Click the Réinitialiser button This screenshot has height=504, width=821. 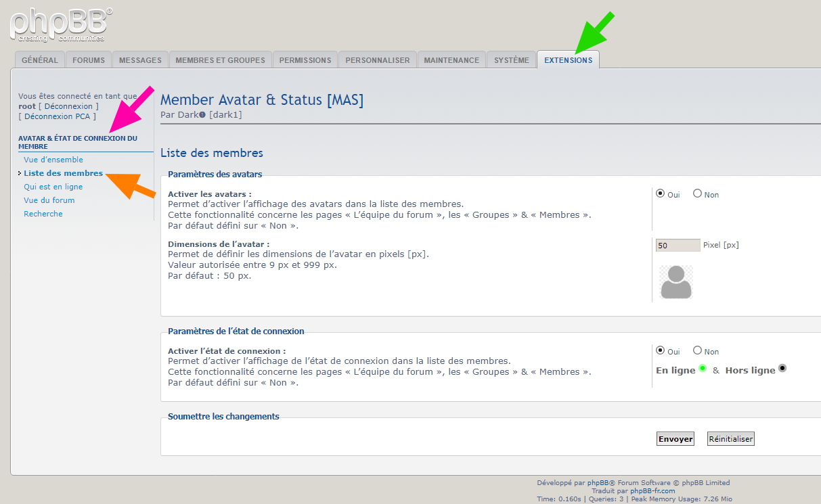(730, 439)
